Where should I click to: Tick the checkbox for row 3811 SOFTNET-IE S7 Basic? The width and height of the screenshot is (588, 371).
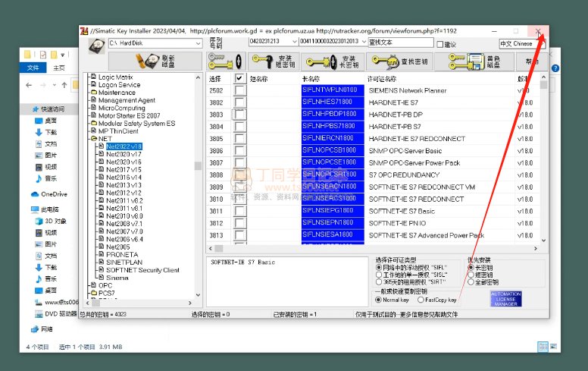240,211
